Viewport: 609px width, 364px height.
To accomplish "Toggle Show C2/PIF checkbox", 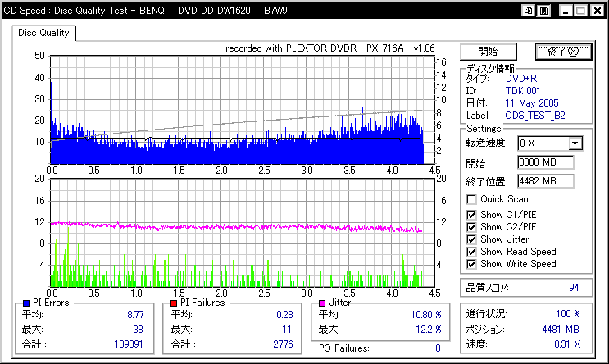I will tap(471, 227).
